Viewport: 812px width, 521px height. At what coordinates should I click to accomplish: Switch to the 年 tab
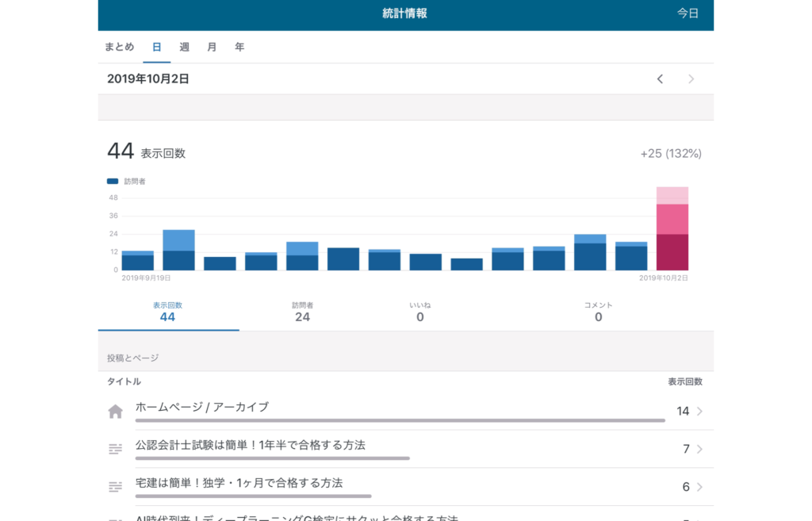click(239, 47)
